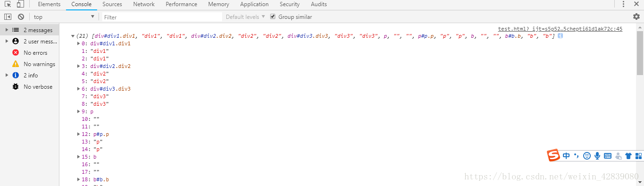The image size is (644, 186).
Task: Select the Console tab
Action: [x=82, y=4]
